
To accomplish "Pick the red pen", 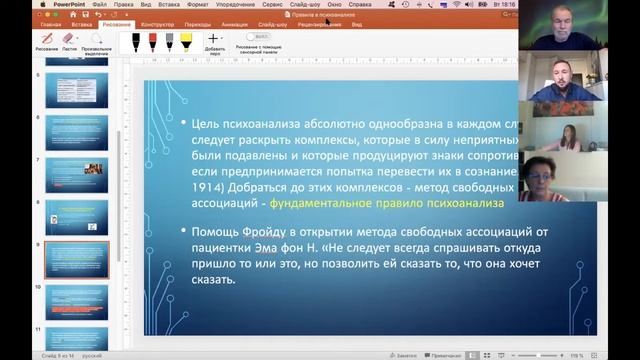I will (153, 42).
